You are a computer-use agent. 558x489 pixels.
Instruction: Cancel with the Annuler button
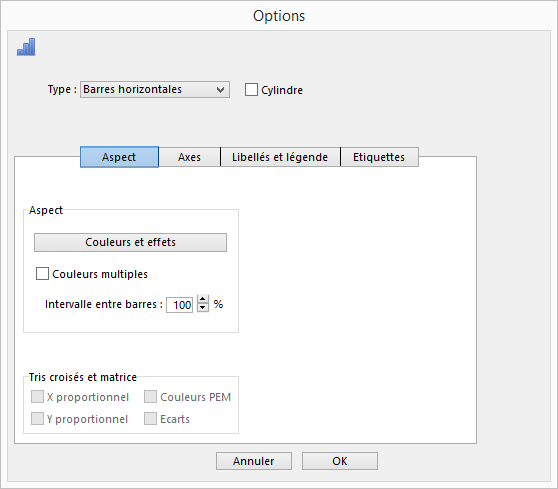point(254,461)
